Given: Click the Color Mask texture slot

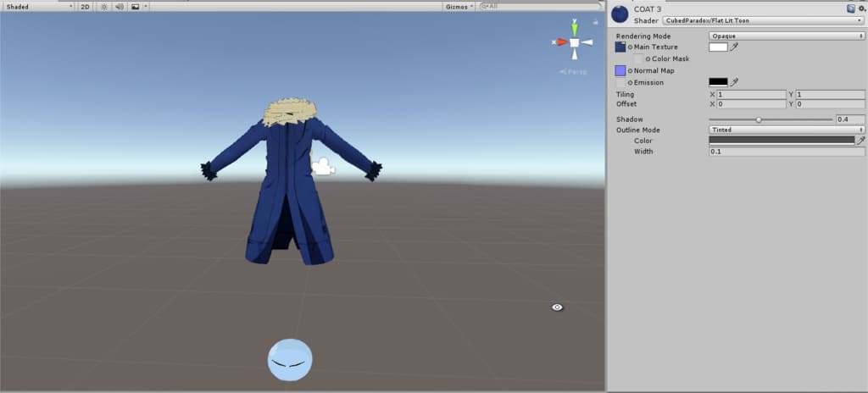Looking at the screenshot, I should tap(638, 58).
